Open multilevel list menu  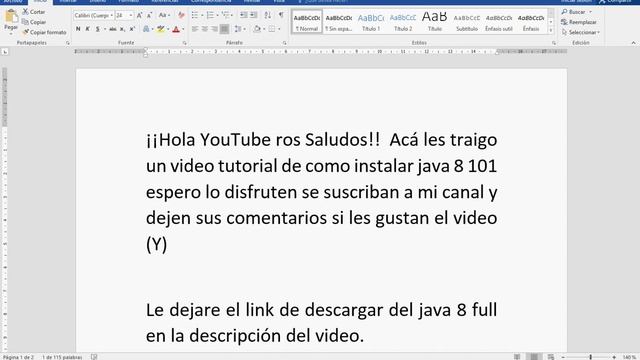coord(226,15)
